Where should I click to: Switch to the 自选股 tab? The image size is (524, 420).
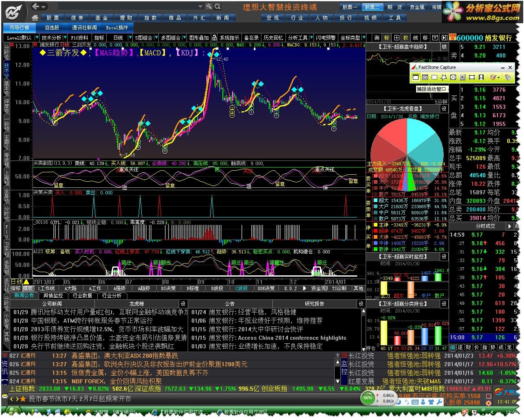pyautogui.click(x=52, y=27)
